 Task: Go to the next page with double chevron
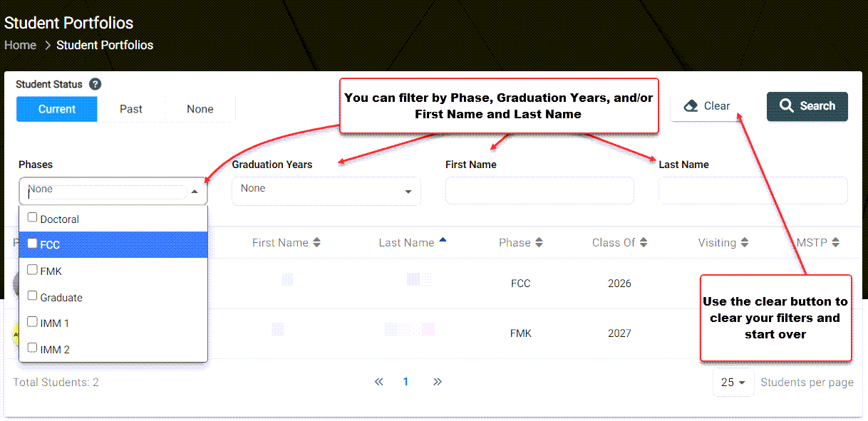438,382
